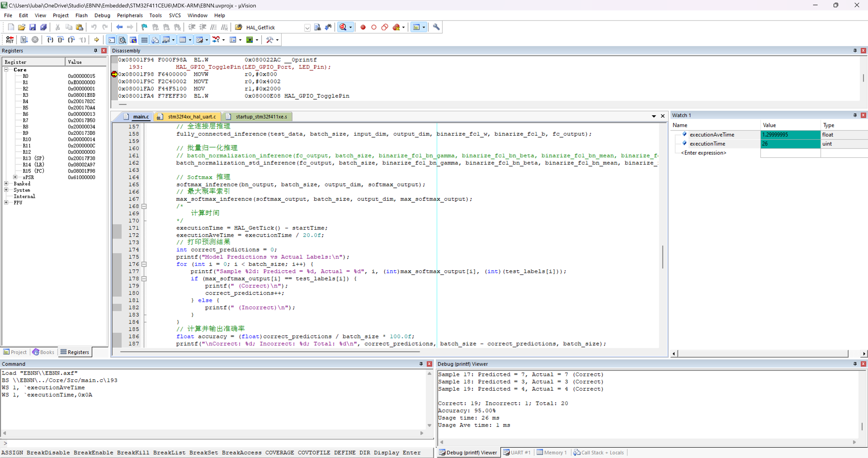The width and height of the screenshot is (868, 458).
Task: Insert a bookmark using the flag icon
Action: [144, 27]
